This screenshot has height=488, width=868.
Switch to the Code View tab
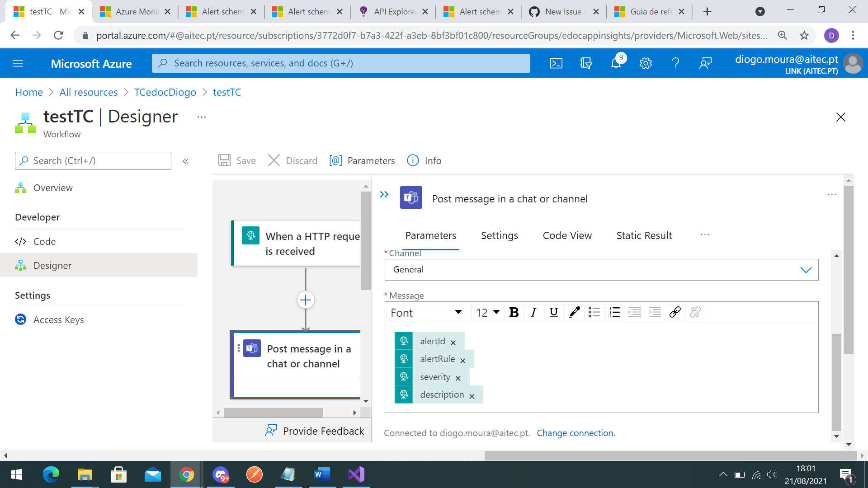pyautogui.click(x=567, y=235)
